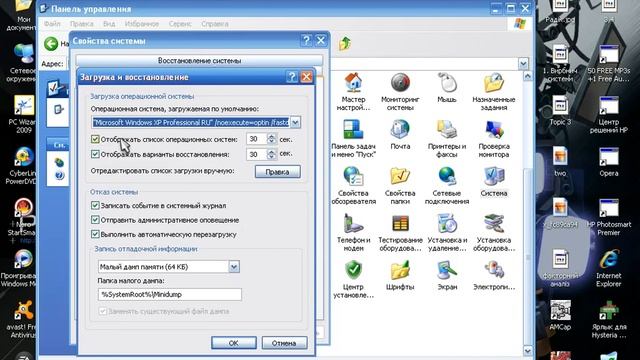The image size is (640, 360).
Task: Click help button in Свойства системы
Action: click(x=306, y=40)
